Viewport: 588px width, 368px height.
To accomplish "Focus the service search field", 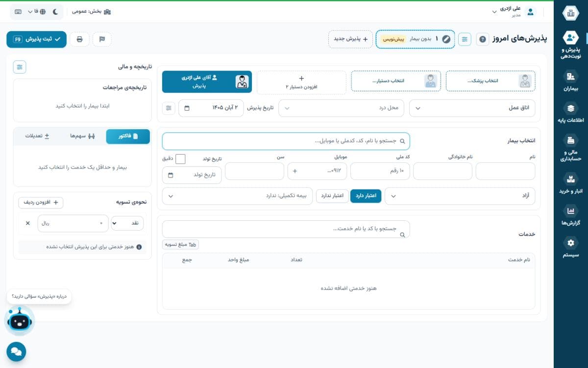I will pyautogui.click(x=286, y=229).
